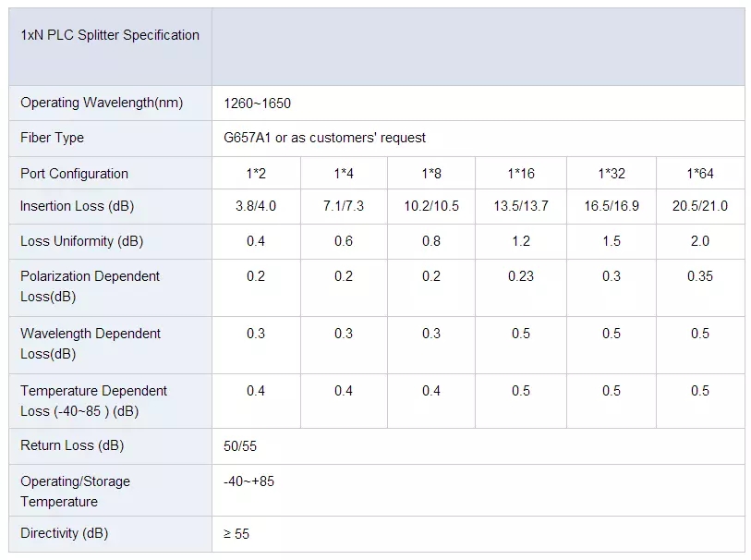Click the 1xN PLC Splitter Specification header

(x=110, y=35)
